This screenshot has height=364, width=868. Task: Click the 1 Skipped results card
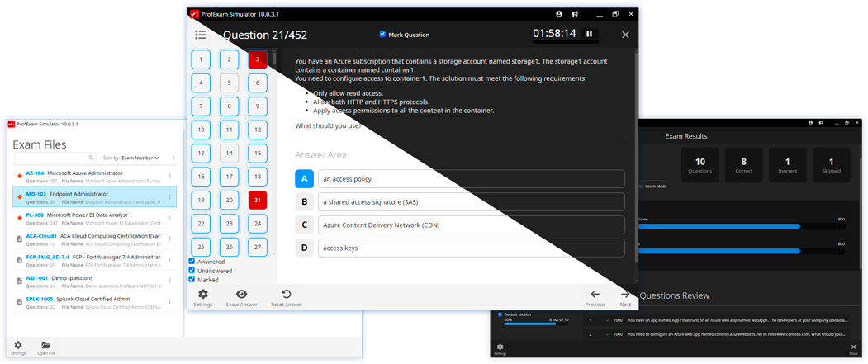point(831,165)
